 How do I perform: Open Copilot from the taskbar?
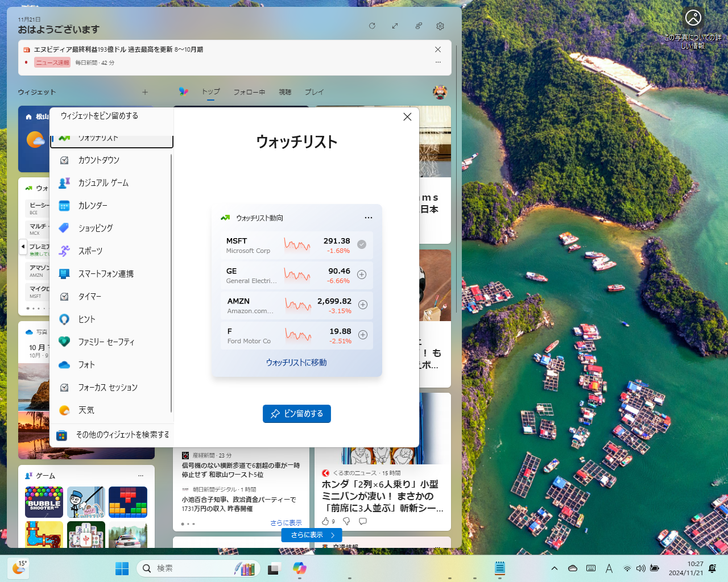click(x=299, y=568)
